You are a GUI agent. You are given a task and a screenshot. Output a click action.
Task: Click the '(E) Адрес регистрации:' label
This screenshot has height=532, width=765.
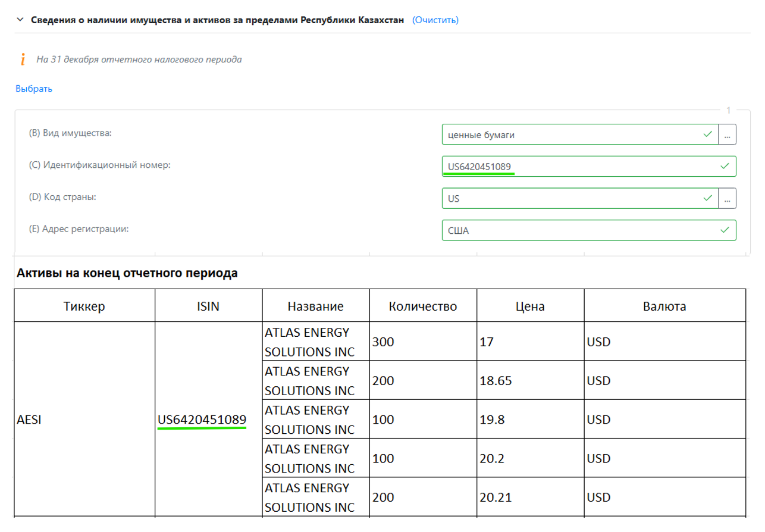[79, 229]
